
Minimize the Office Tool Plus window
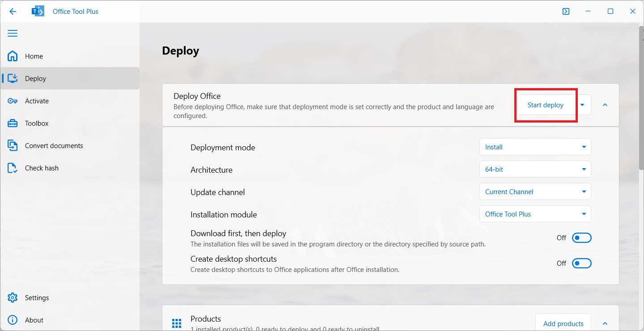pos(588,12)
